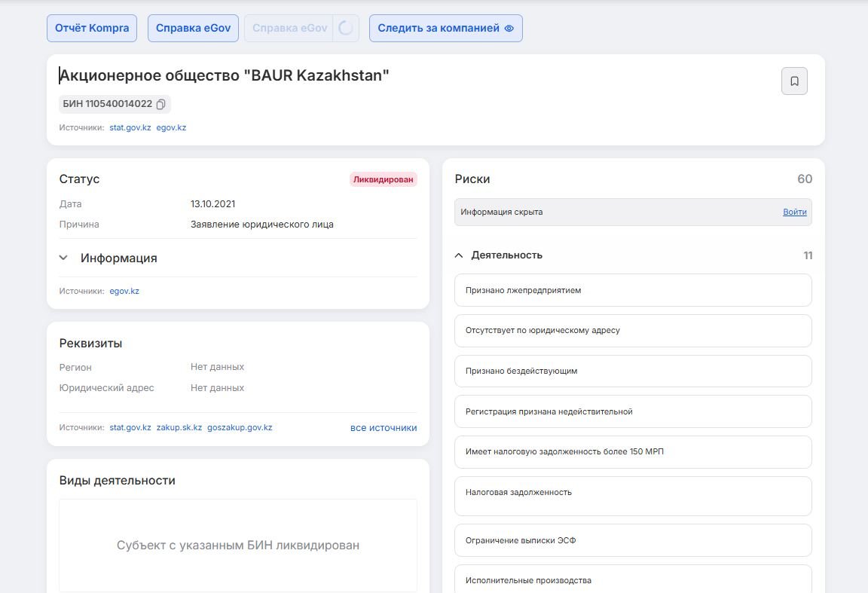The height and width of the screenshot is (593, 868).
Task: Click the Деятельность count 11
Action: tap(808, 255)
